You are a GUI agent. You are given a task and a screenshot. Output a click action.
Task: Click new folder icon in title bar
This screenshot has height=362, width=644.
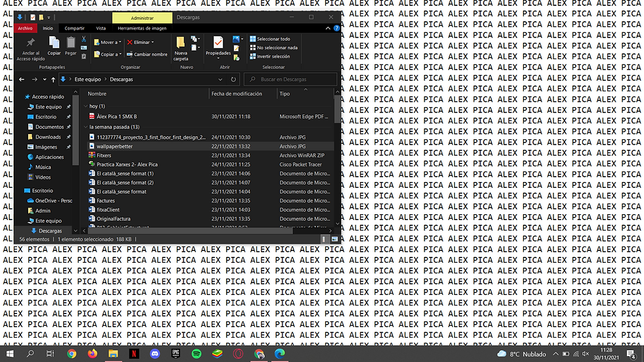[41, 18]
